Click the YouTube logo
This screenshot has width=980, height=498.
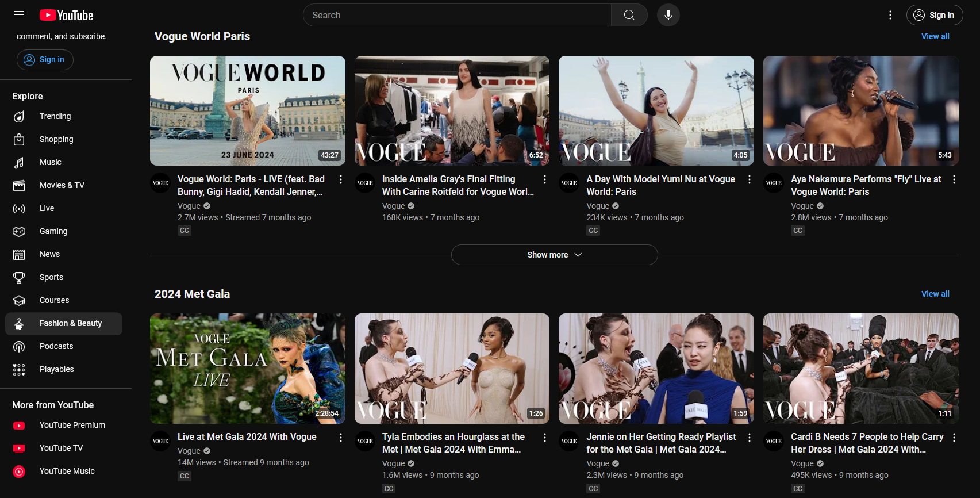[x=66, y=15]
